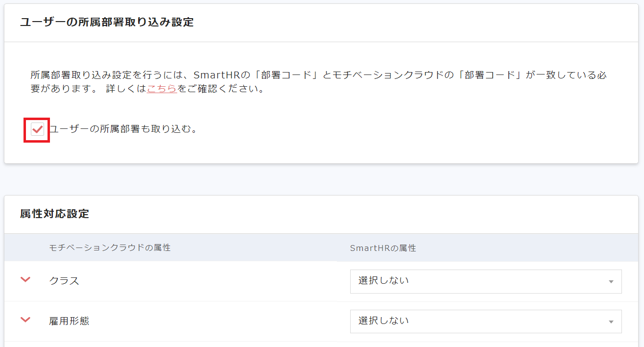
Task: Click 選択しない text in the 雇用形態 row
Action: [383, 321]
